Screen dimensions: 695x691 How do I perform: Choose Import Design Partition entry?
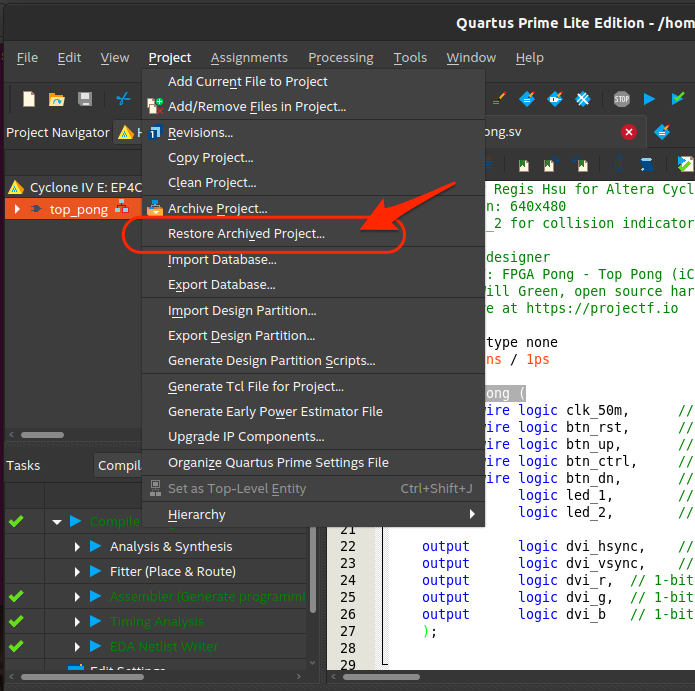313,311
